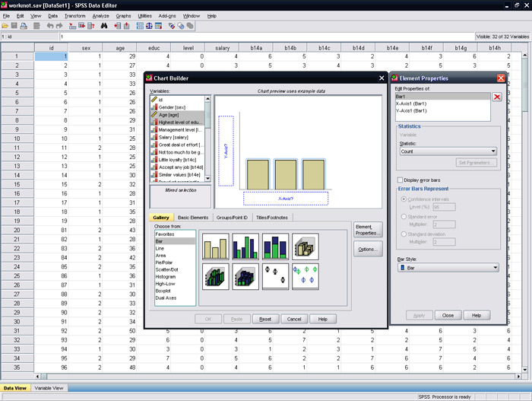
Task: Click the cell value input field above grid
Action: [267, 37]
